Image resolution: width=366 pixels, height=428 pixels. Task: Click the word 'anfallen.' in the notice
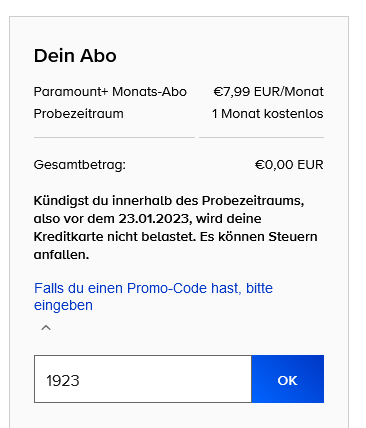(x=61, y=255)
